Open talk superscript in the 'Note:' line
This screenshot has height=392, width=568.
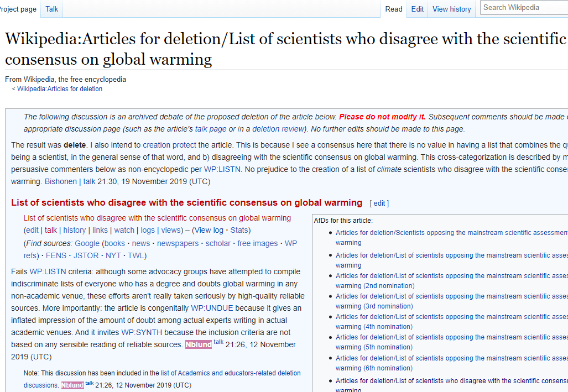click(90, 383)
